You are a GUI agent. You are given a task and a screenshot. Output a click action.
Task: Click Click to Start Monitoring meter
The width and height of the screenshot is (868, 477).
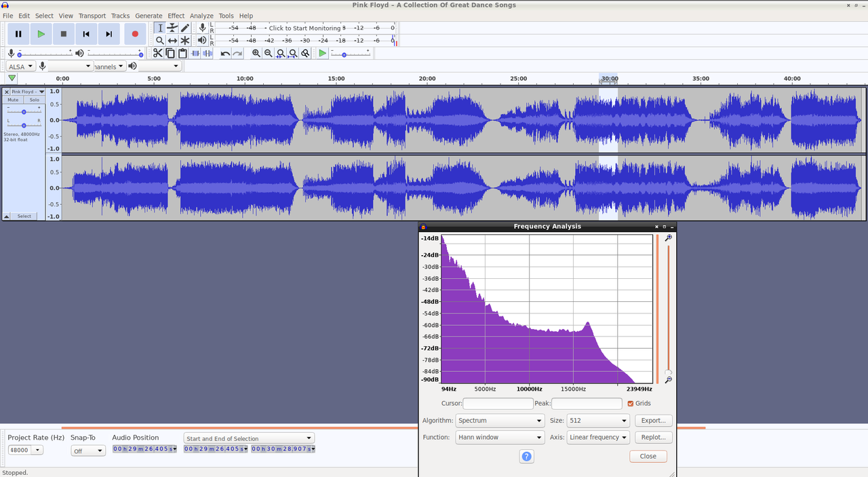pos(305,28)
